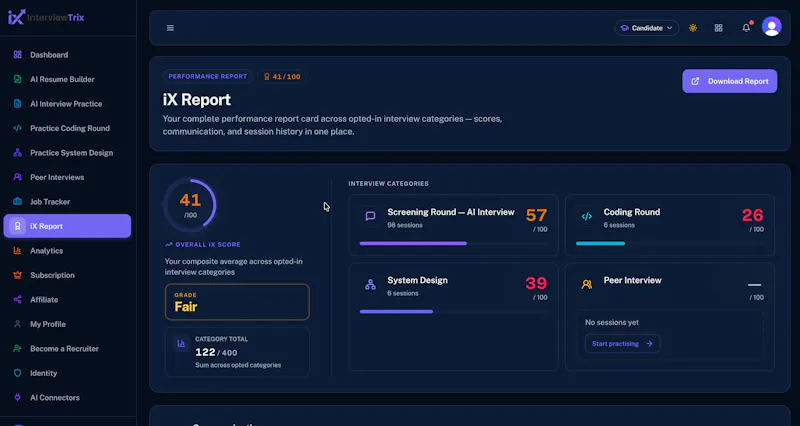800x426 pixels.
Task: Open My Profile page
Action: point(67,324)
